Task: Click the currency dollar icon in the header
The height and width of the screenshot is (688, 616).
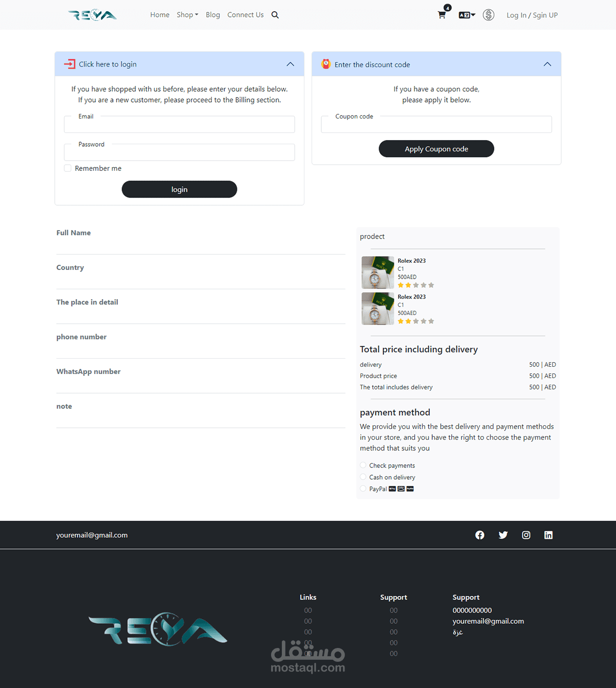Action: 488,15
